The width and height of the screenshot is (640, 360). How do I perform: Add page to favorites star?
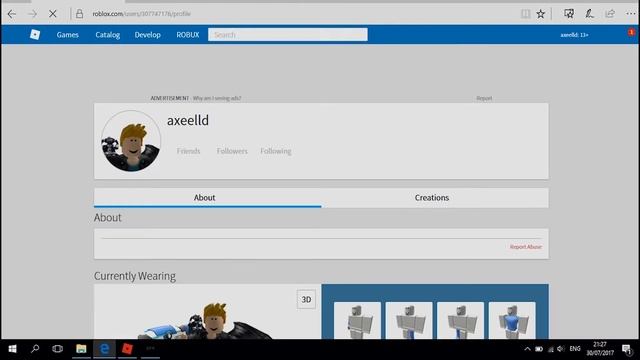tap(540, 14)
